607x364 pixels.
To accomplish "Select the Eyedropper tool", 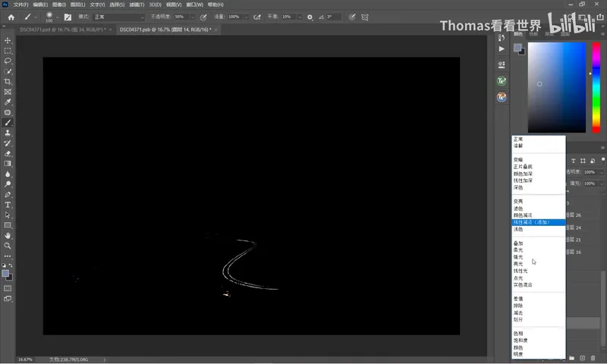I will pos(8,102).
